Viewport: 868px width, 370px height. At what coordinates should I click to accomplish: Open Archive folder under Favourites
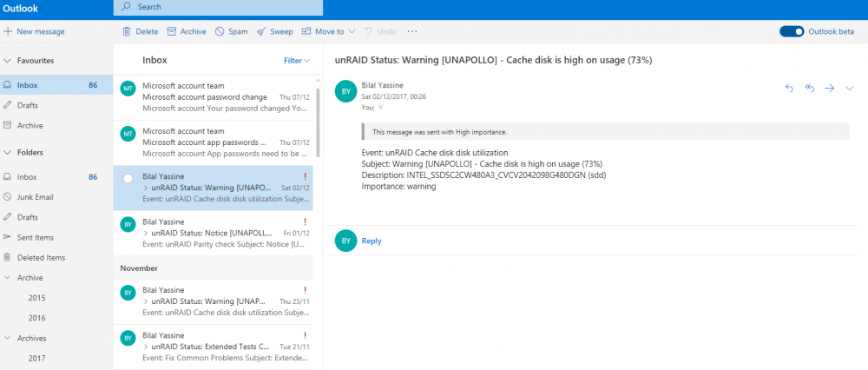click(56, 125)
